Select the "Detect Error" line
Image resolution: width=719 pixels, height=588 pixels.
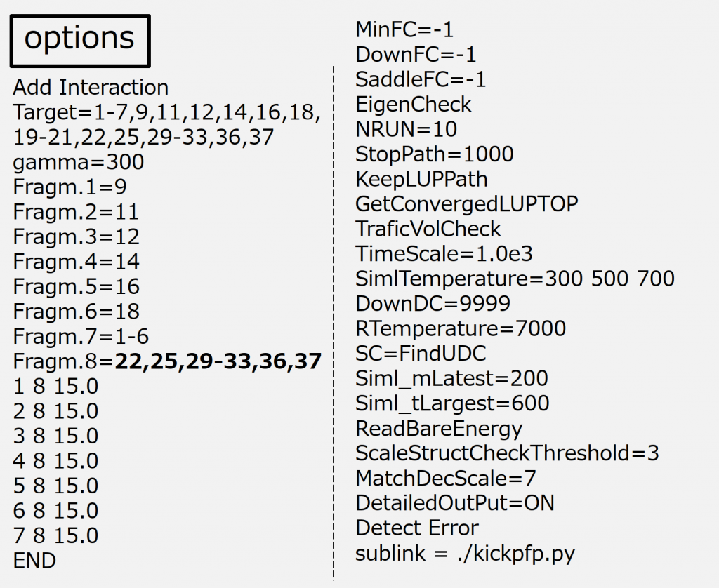(x=417, y=528)
